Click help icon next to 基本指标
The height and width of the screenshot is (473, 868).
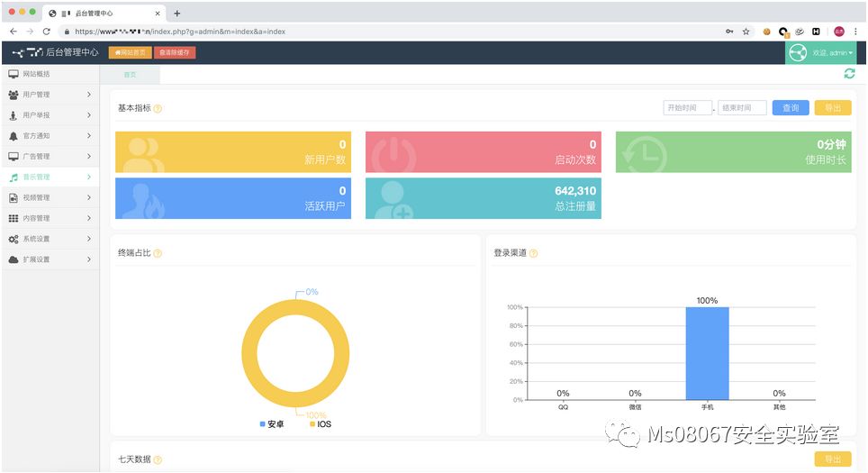(158, 108)
